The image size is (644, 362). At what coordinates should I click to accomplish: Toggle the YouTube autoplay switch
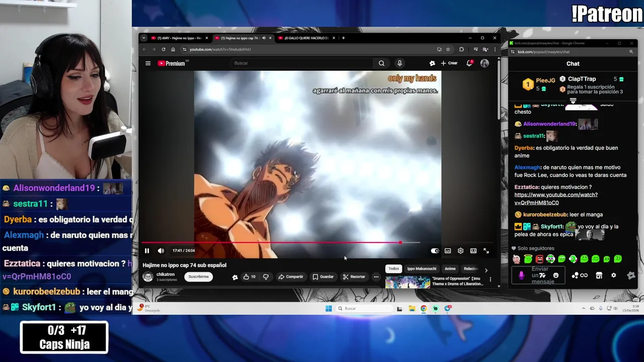click(435, 250)
